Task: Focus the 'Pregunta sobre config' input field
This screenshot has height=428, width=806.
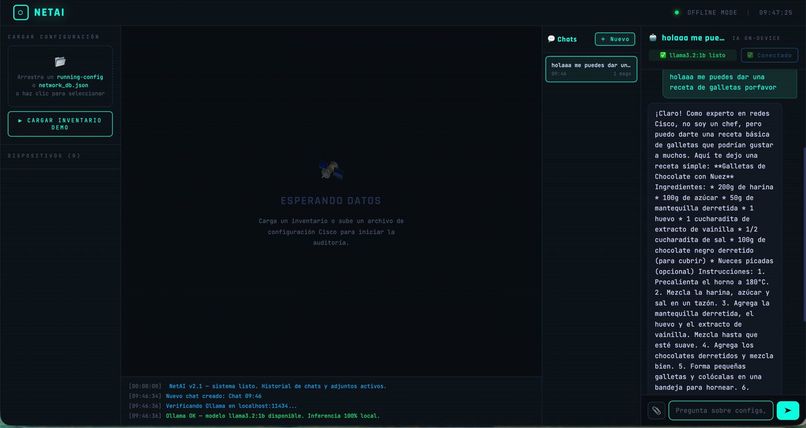Action: coord(721,411)
